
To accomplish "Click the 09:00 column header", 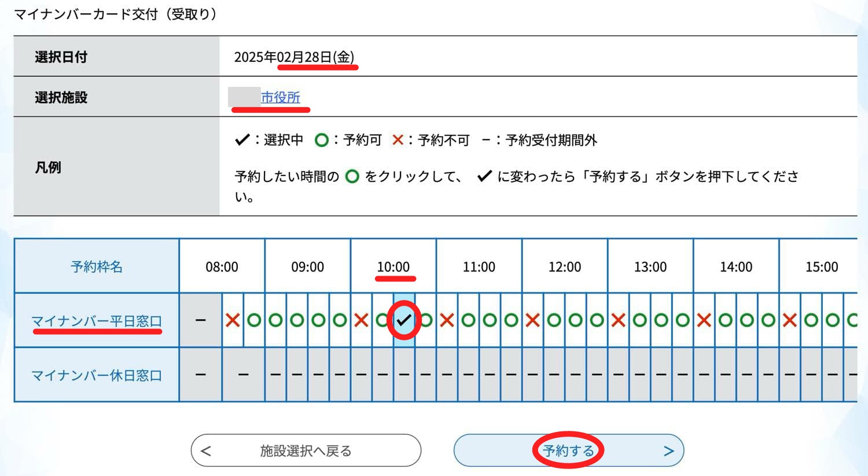I will (x=308, y=266).
